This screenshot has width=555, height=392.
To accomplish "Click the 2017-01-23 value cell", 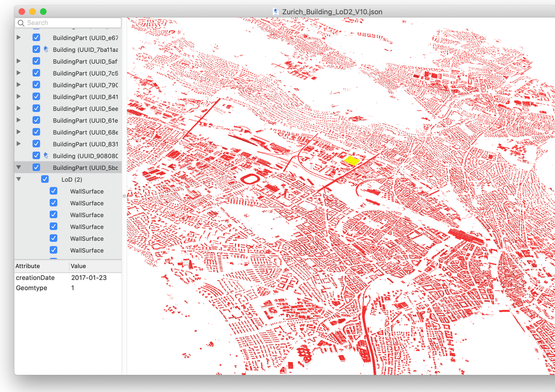I will point(89,278).
